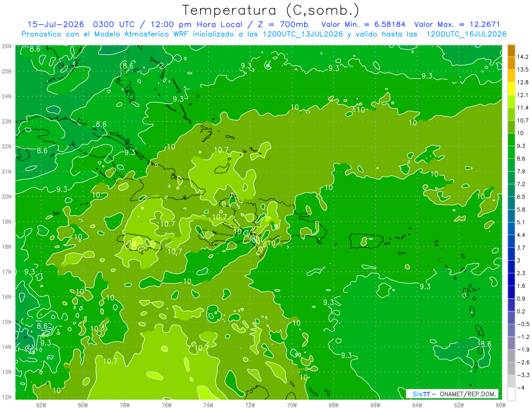Click the white legend swatch below -4
The height and width of the screenshot is (411, 532).
[x=511, y=394]
